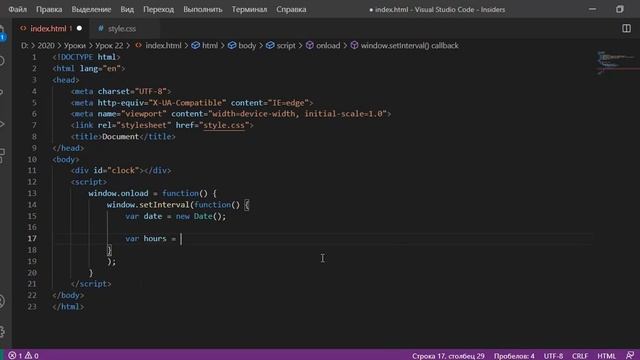The width and height of the screenshot is (640, 360).
Task: Click Строка 17, столбец 29 in status bar
Action: coord(448,356)
